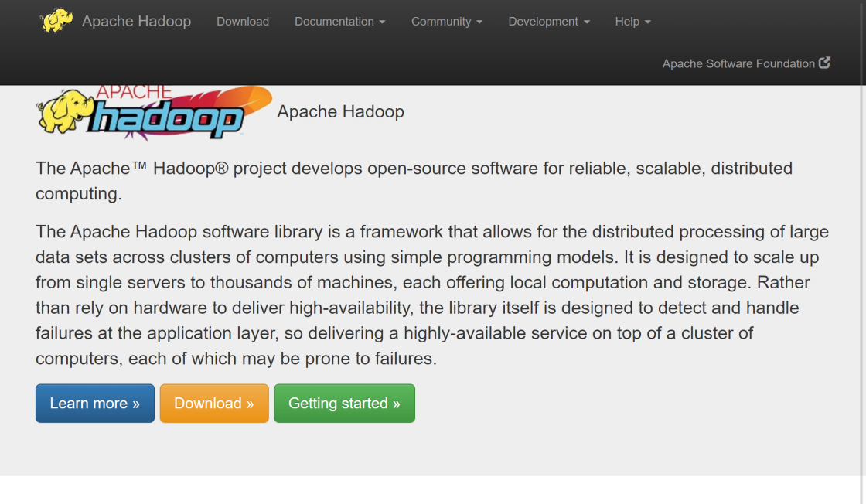Click the yellow elephant icon in the navbar
The image size is (866, 504).
click(56, 21)
